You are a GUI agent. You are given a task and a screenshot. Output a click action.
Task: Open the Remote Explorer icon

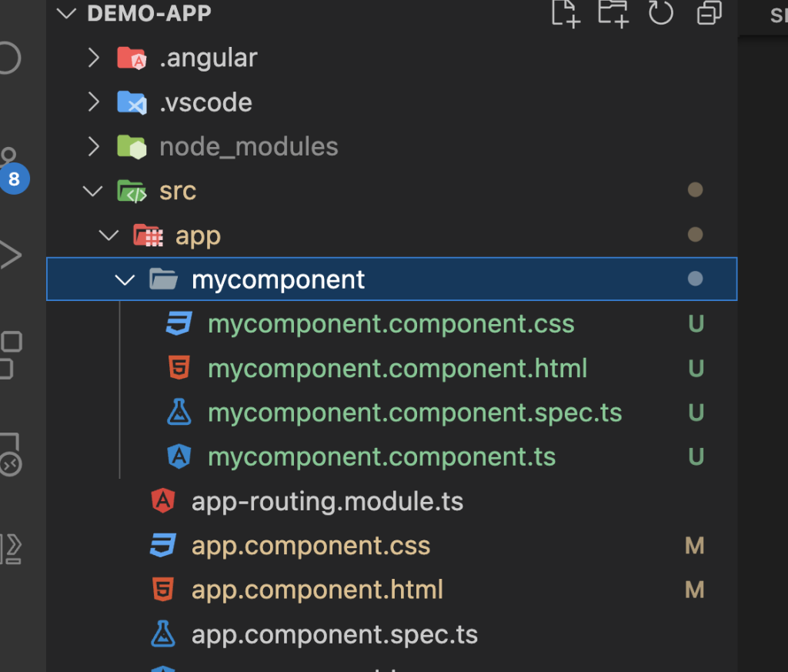click(x=10, y=454)
